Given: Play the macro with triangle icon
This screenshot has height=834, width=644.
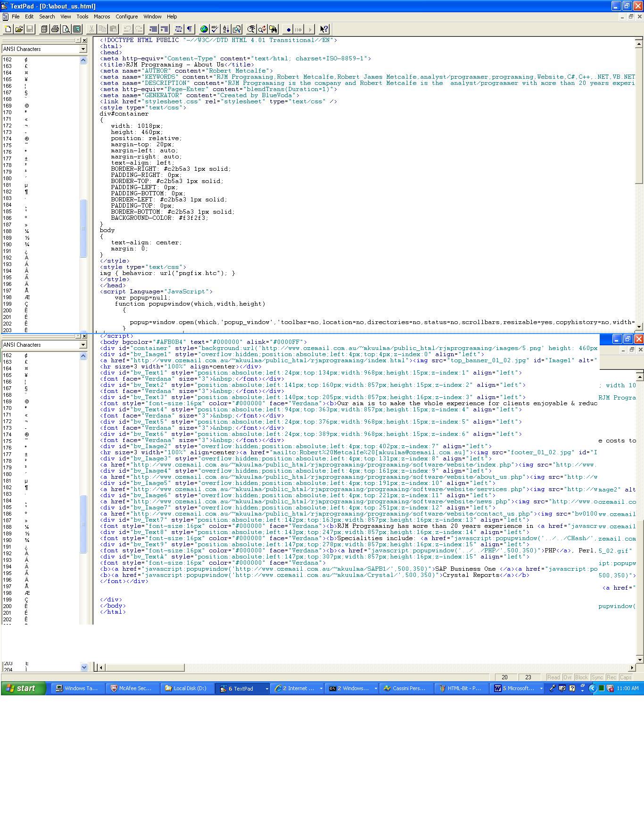Looking at the screenshot, I should (x=310, y=29).
